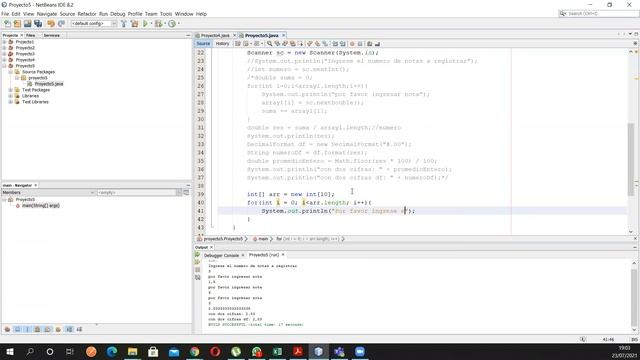This screenshot has width=640, height=360.
Task: Click the Build Project hammer icon
Action: [124, 24]
